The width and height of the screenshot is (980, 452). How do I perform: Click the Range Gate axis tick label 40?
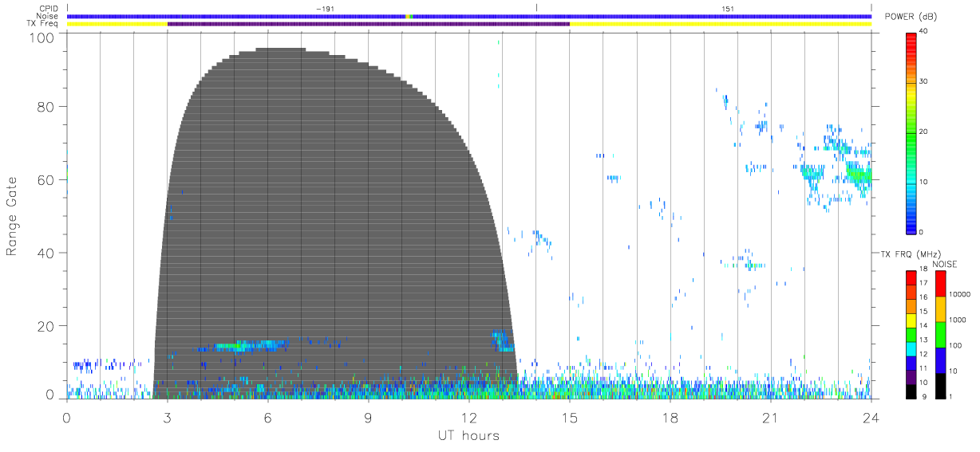(48, 253)
